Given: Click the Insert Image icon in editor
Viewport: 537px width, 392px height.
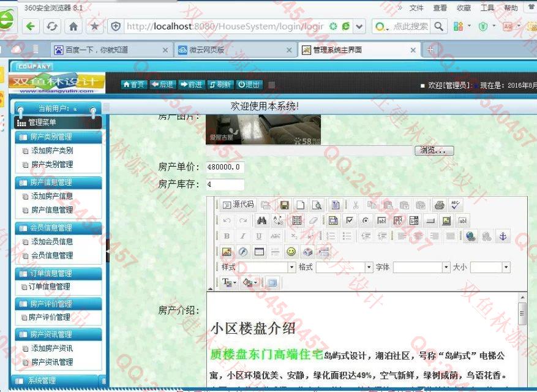Looking at the screenshot, I should 227,252.
